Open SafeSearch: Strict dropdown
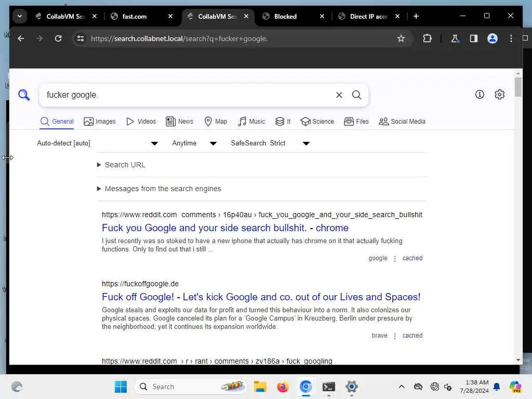This screenshot has height=399, width=532. [270, 143]
